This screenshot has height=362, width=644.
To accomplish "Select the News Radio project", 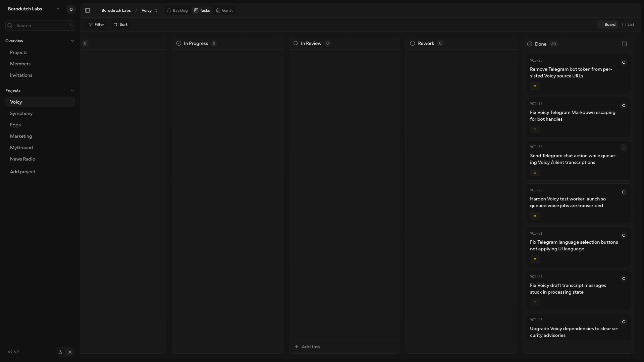I will click(x=40, y=159).
